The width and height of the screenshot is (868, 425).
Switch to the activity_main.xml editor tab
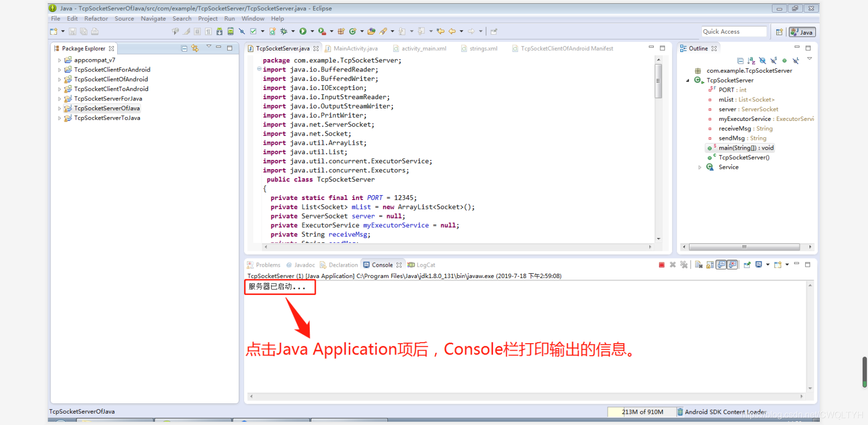(419, 48)
